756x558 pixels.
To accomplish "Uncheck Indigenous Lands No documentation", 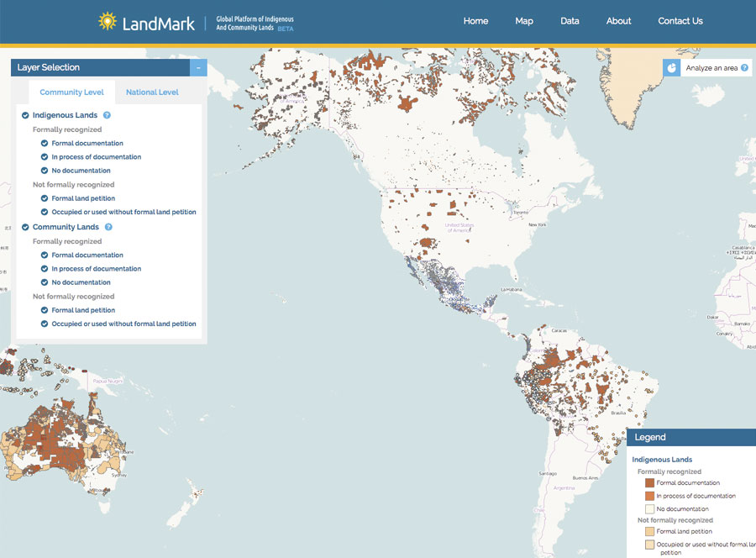I will click(45, 171).
